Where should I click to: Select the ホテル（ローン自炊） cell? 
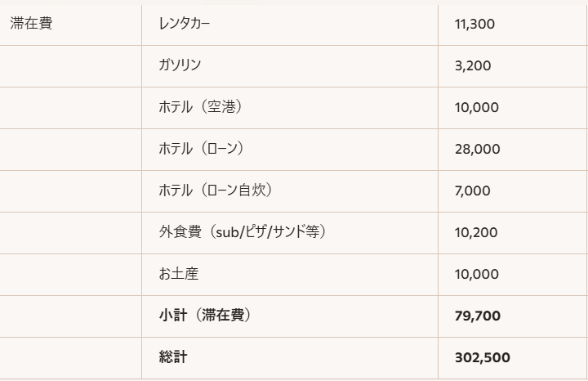point(216,190)
